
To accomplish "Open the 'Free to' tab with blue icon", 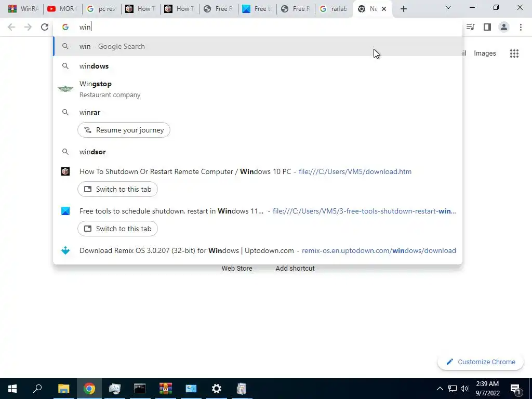I will (x=257, y=9).
